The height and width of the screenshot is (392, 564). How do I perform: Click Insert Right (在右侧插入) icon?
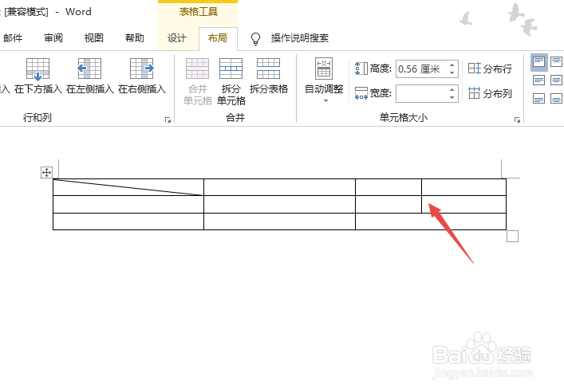tap(142, 69)
